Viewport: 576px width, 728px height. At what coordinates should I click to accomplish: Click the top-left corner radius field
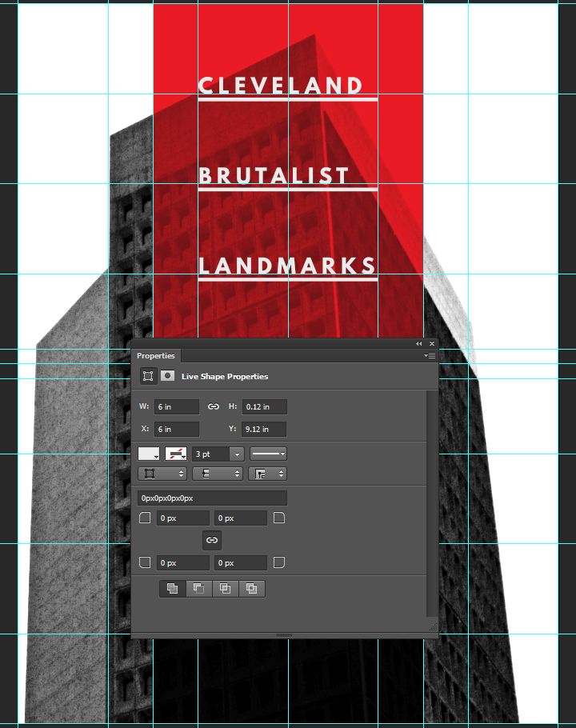point(183,518)
